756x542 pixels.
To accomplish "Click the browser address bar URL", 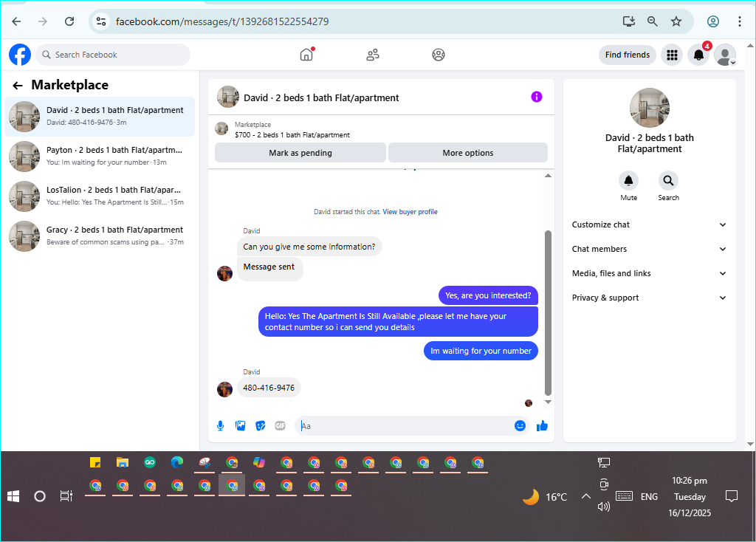I will tap(222, 21).
